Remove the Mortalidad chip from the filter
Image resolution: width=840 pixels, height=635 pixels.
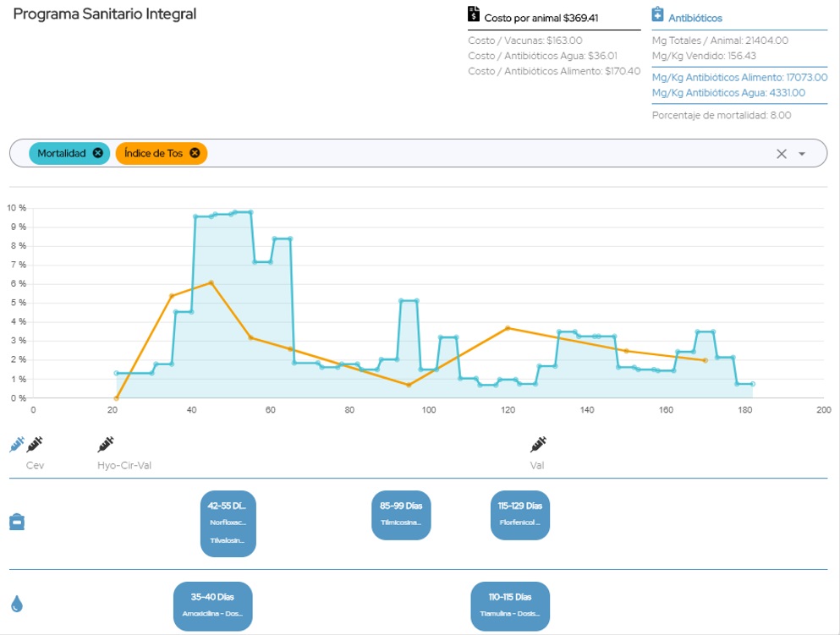[x=98, y=153]
